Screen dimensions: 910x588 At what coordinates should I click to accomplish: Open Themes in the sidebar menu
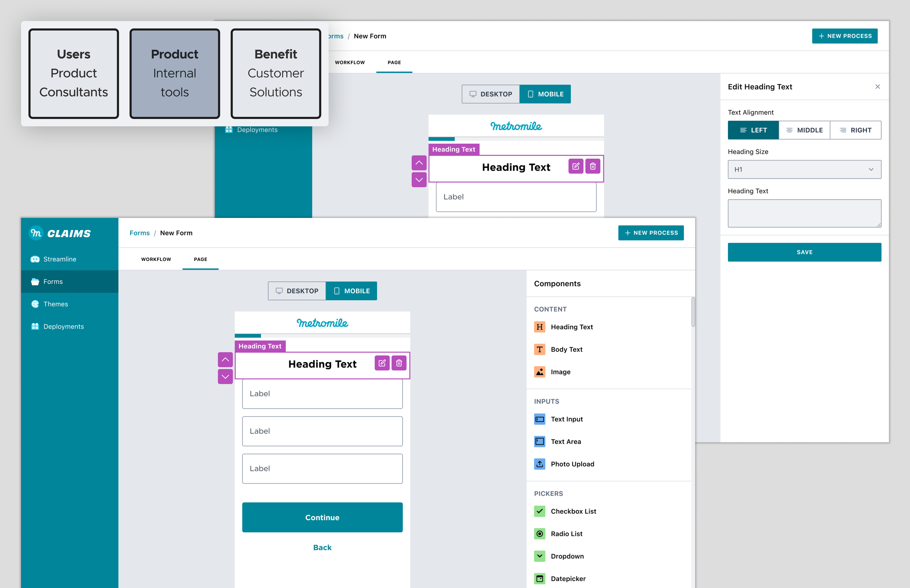click(55, 304)
